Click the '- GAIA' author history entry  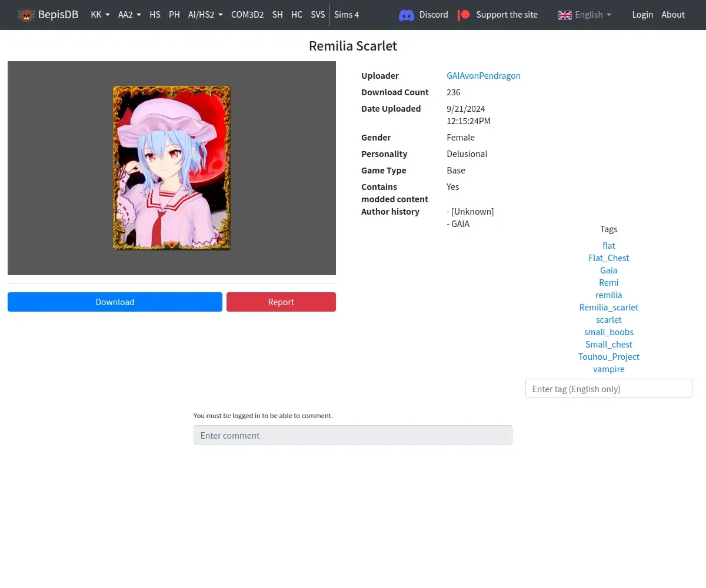pyautogui.click(x=458, y=224)
